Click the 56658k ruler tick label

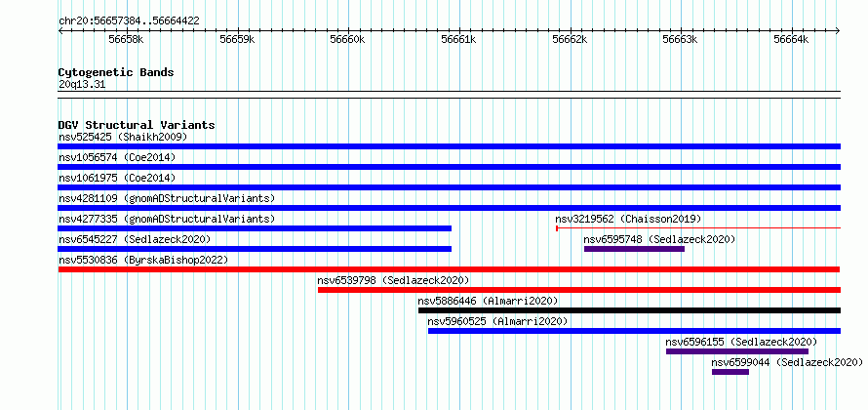[x=126, y=40]
